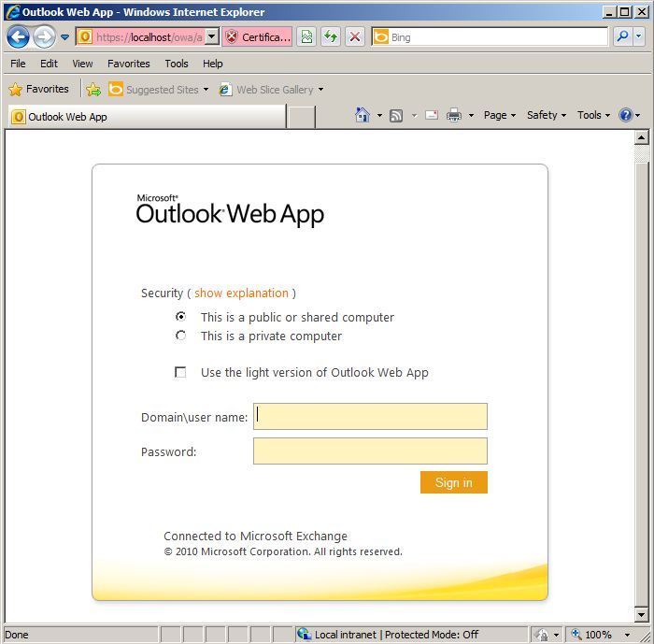This screenshot has width=654, height=644.
Task: Click the https://localhost/owa address field
Action: coord(149,37)
